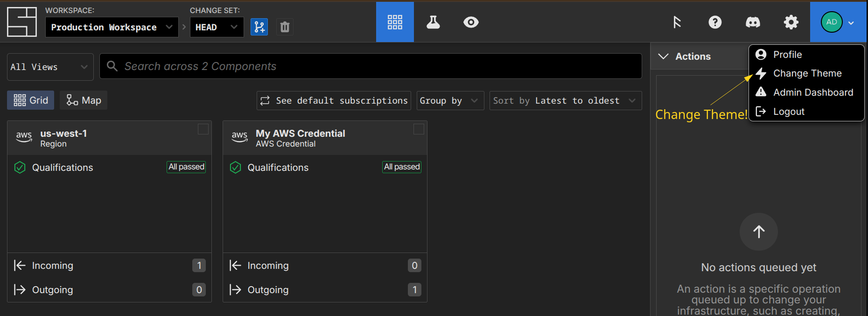868x316 pixels.
Task: Switch to Map view toggle
Action: pyautogui.click(x=84, y=100)
